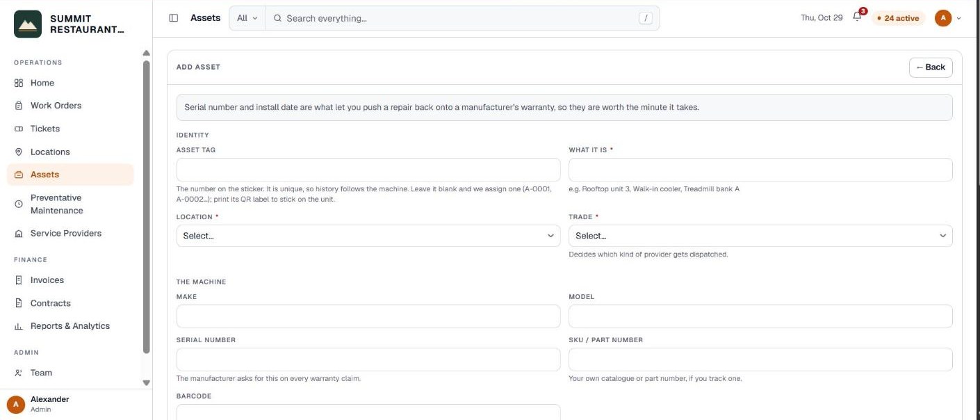Open Preventative Maintenance section
This screenshot has width=980, height=420.
[70, 204]
